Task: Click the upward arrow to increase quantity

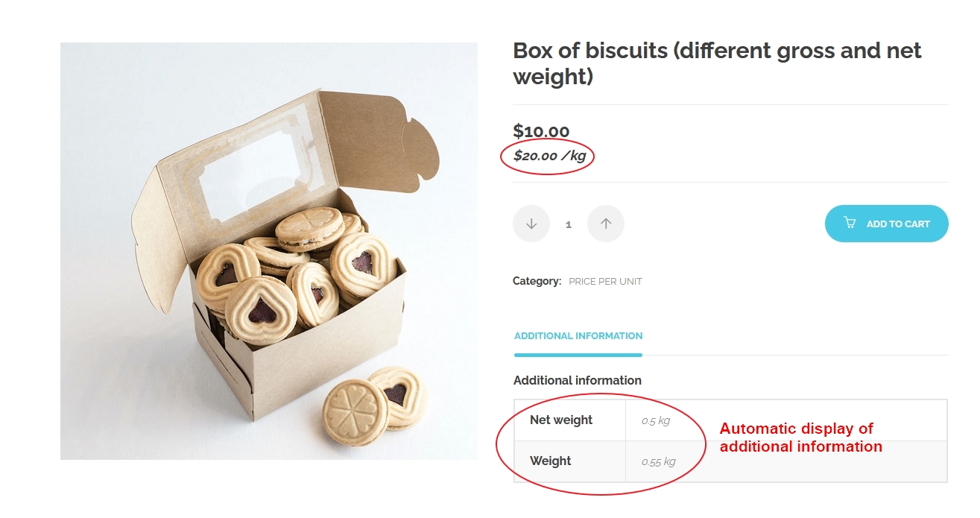Action: [x=606, y=223]
